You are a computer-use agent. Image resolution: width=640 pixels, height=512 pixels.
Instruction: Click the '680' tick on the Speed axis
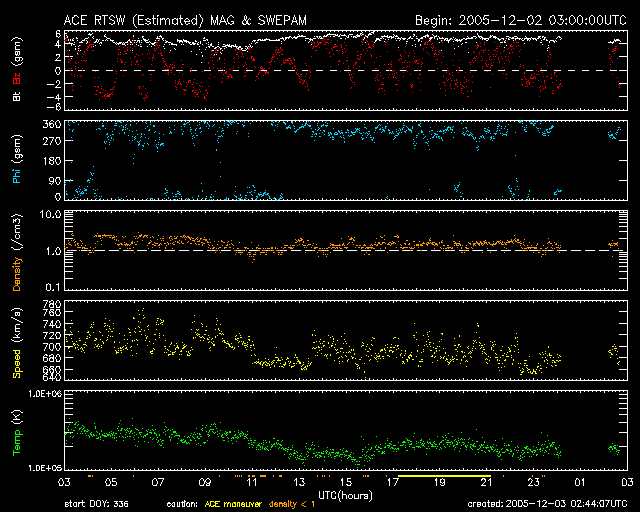click(52, 358)
